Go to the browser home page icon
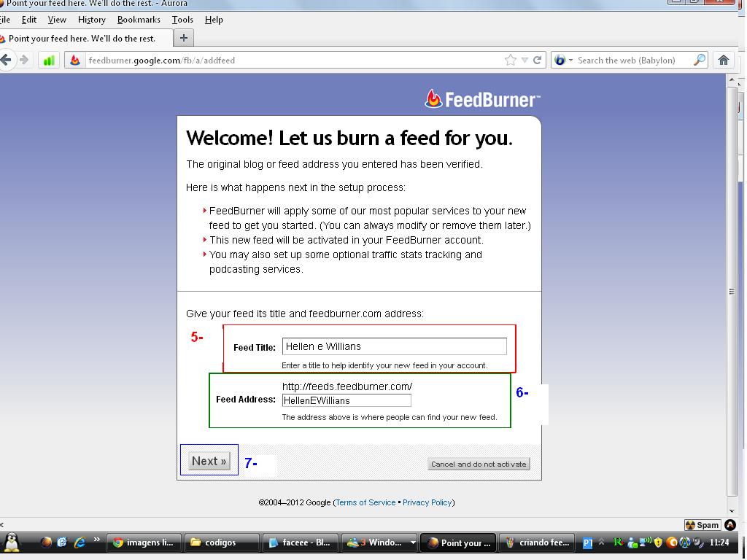Screen dimensions: 747x560 [724, 60]
